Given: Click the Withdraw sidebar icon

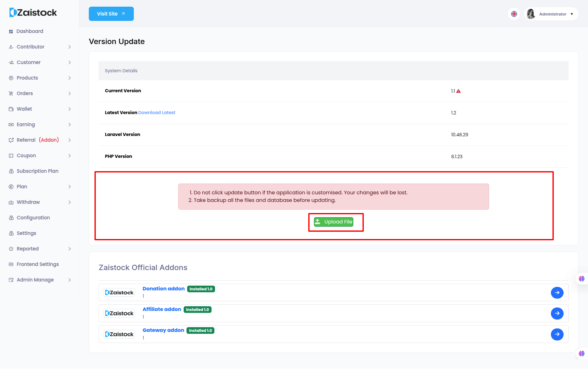Looking at the screenshot, I should pos(11,202).
